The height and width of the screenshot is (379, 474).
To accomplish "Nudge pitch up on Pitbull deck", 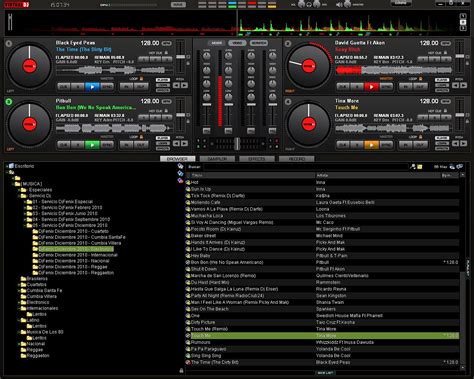I will pyautogui.click(x=184, y=143).
